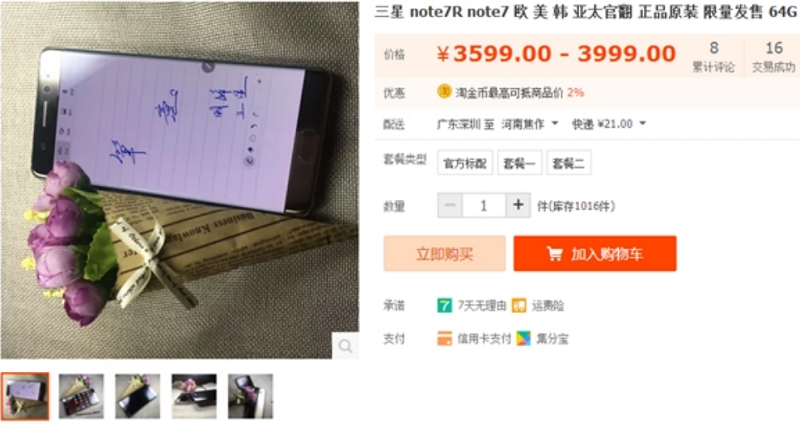
Task: Click the shopping cart icon in 加入购物车
Action: click(x=554, y=254)
